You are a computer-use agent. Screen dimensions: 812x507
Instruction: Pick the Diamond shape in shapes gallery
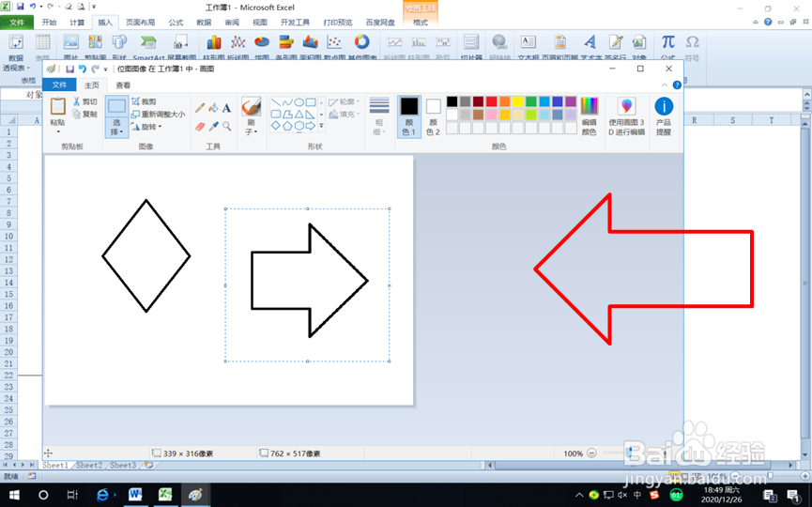coord(276,126)
